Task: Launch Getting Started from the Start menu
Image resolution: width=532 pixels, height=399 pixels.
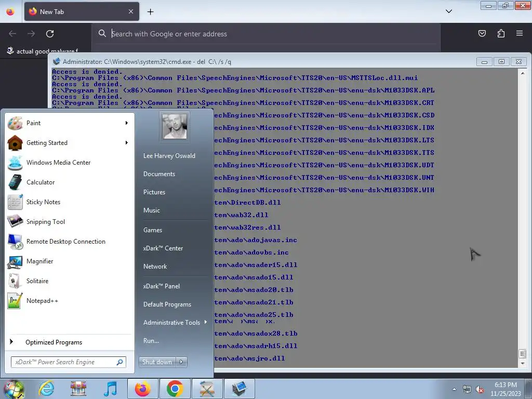Action: pyautogui.click(x=70, y=143)
